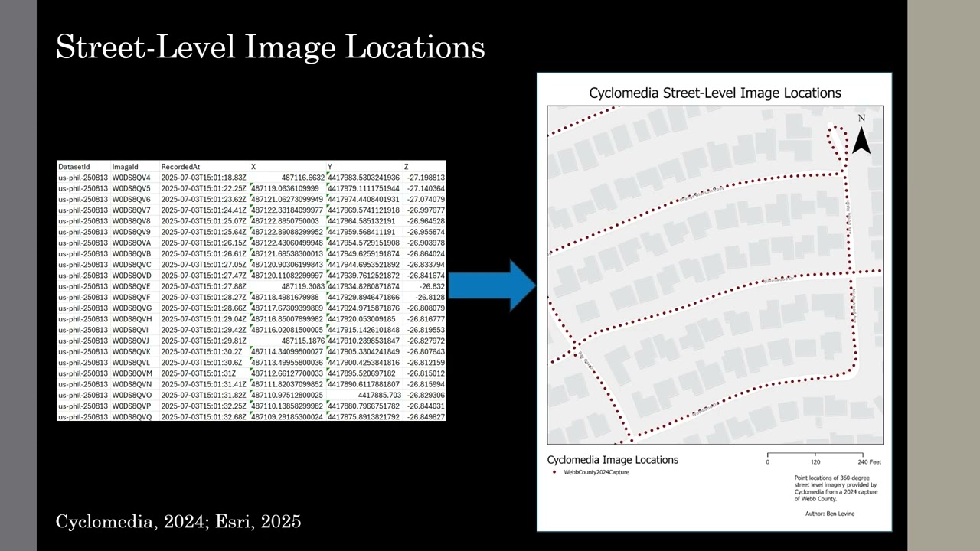Click the map description paragraph about 360-degree imagery
Screen dimensions: 980x551
[835, 488]
